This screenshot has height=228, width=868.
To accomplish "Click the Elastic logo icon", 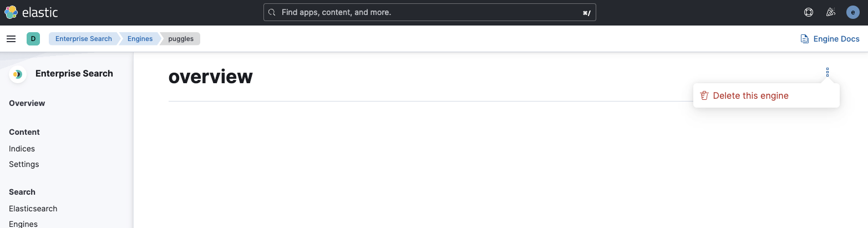I will pyautogui.click(x=11, y=12).
